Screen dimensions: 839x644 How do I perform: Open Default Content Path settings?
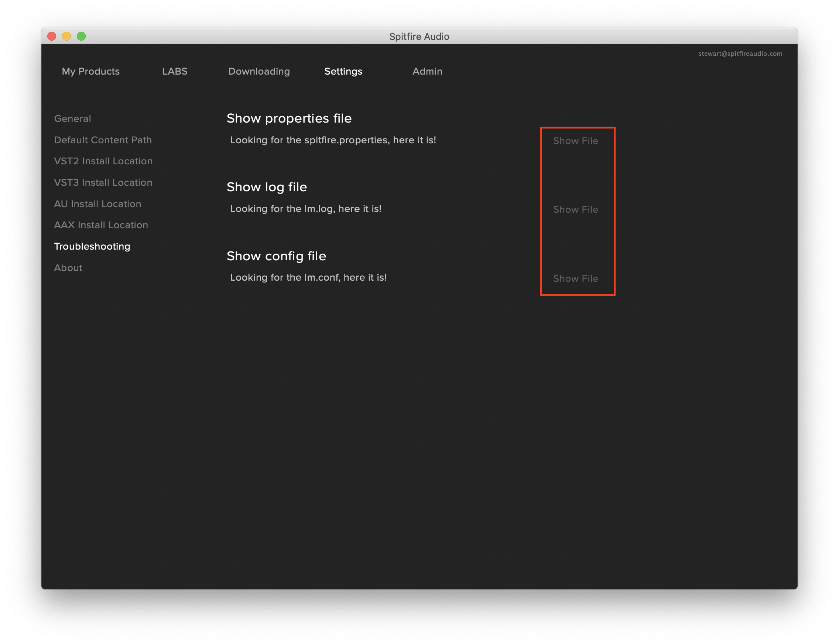pyautogui.click(x=103, y=140)
